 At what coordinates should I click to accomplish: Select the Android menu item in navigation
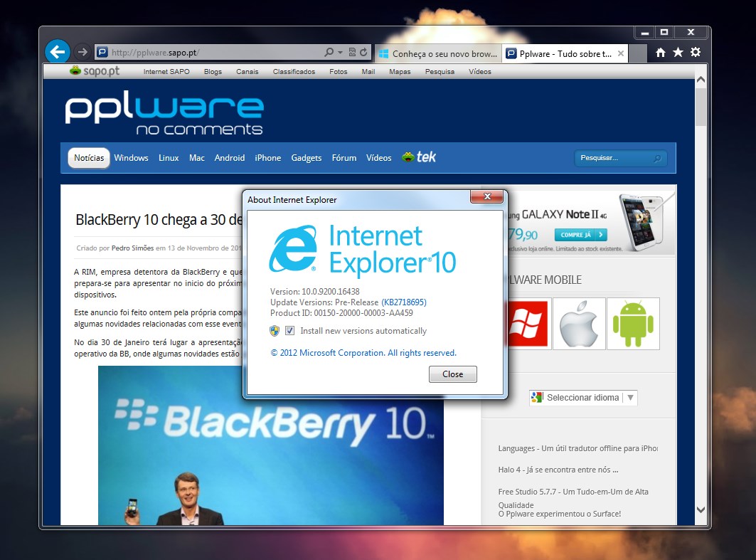coord(229,158)
